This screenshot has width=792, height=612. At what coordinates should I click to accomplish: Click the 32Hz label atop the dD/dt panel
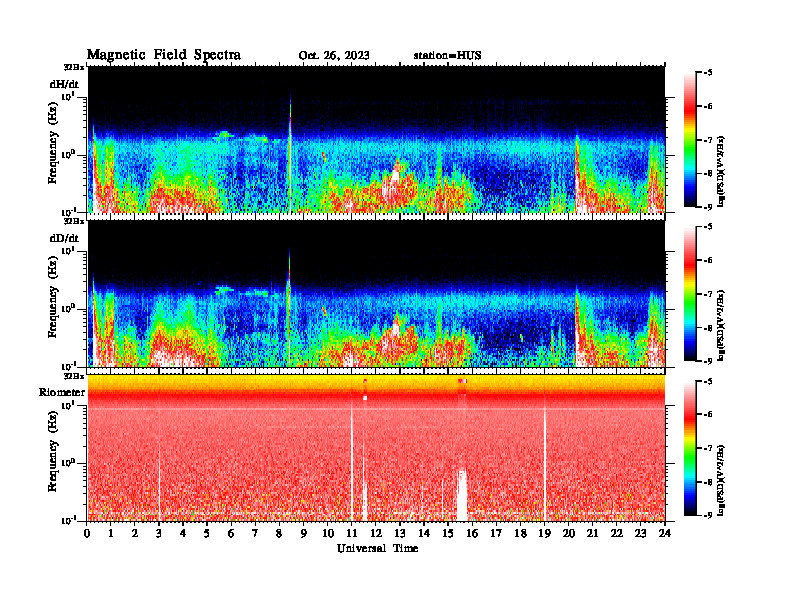tap(74, 221)
